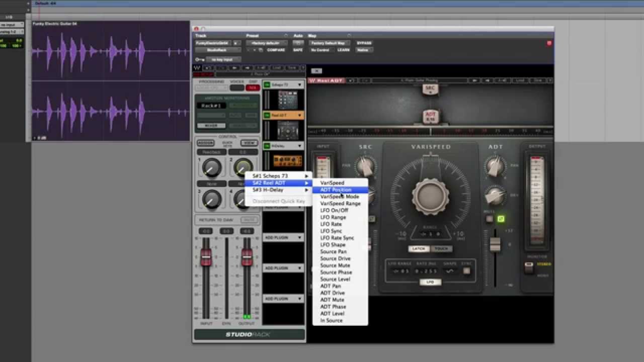Click the VIEW button in Control section
The width and height of the screenshot is (644, 362).
[249, 143]
